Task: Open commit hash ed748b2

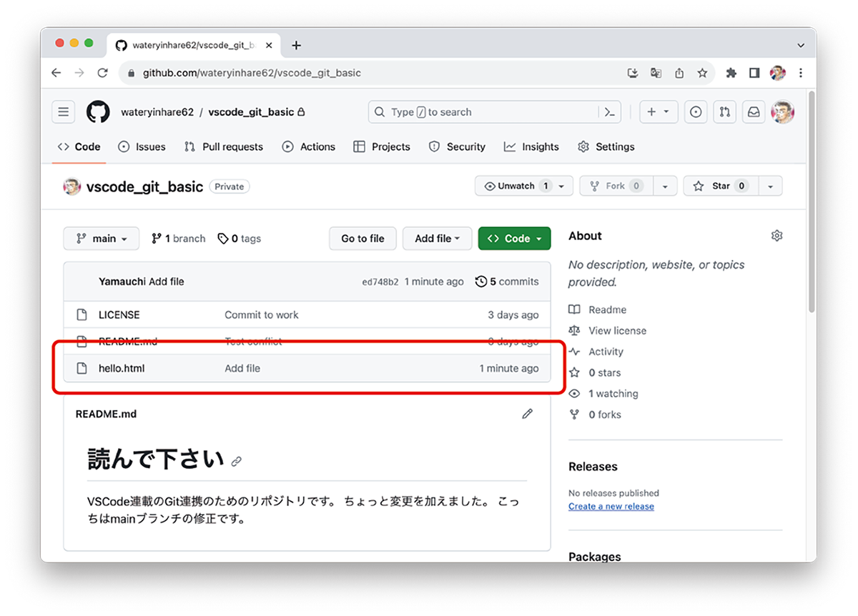Action: [380, 282]
